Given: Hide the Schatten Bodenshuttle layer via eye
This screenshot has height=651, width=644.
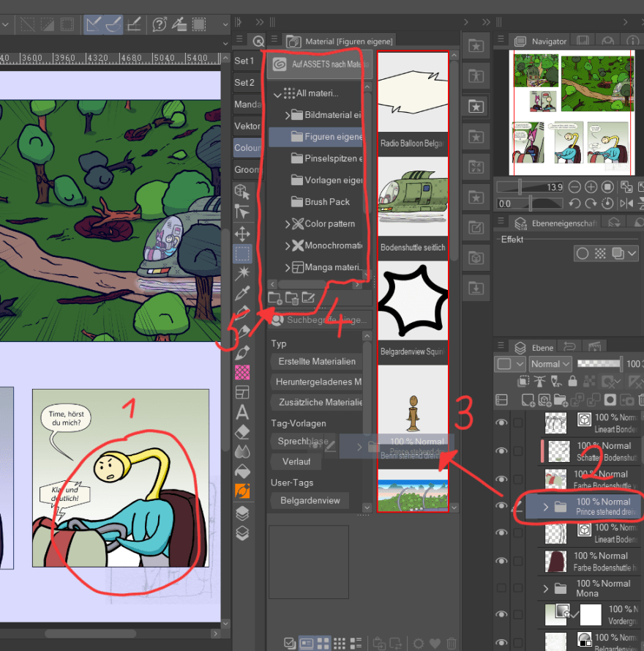Looking at the screenshot, I should (x=502, y=451).
